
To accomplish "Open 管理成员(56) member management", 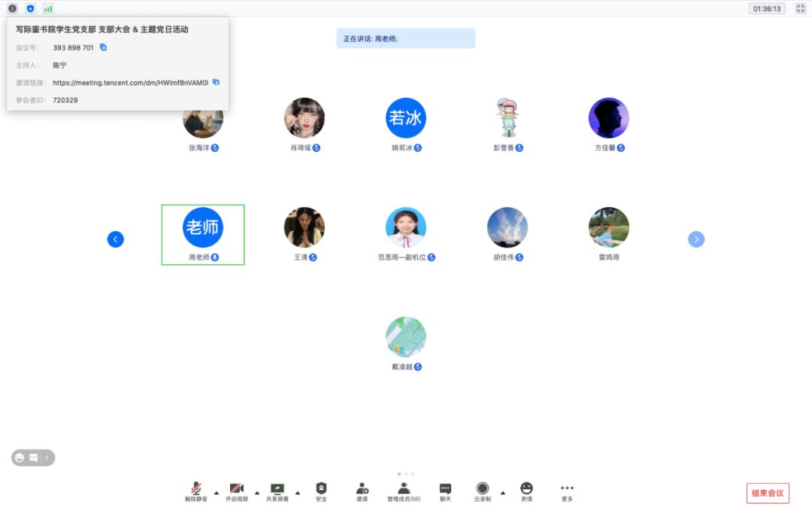I will [x=404, y=490].
